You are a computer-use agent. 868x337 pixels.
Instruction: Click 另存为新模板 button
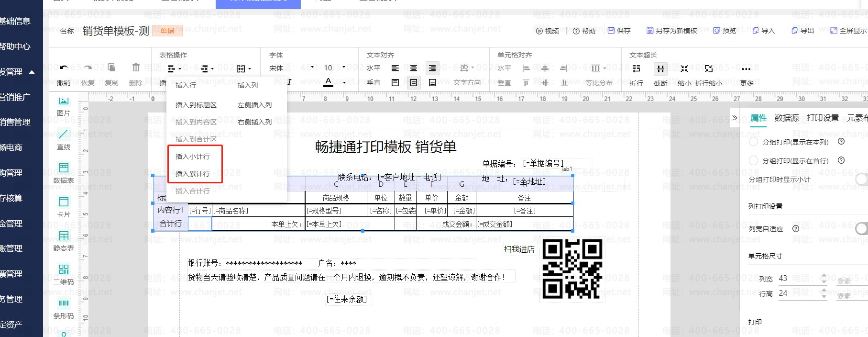[672, 31]
